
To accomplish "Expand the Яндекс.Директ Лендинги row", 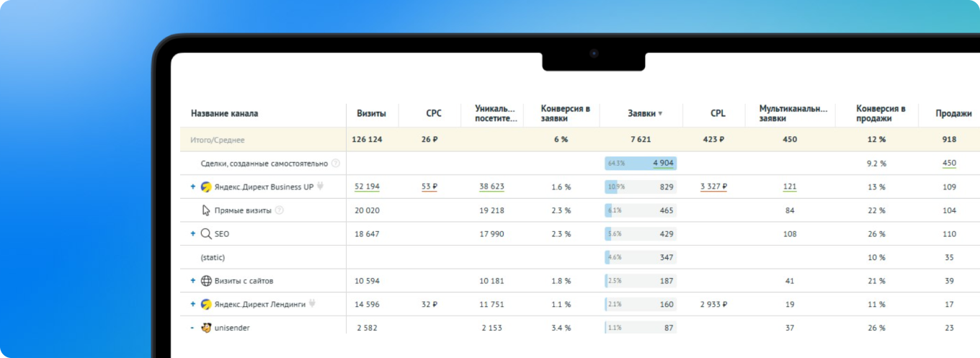I will pos(192,304).
